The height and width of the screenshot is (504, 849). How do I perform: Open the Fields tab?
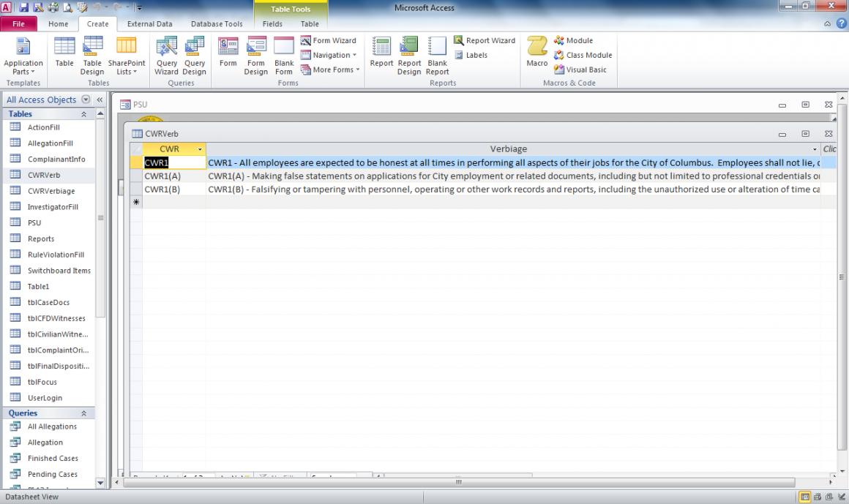(x=272, y=24)
